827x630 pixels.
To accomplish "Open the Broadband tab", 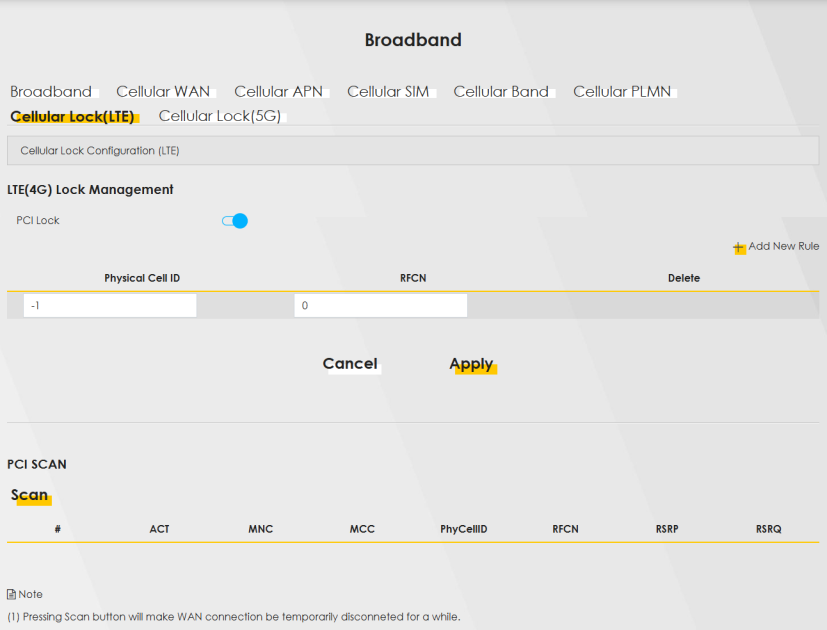I will [x=51, y=92].
